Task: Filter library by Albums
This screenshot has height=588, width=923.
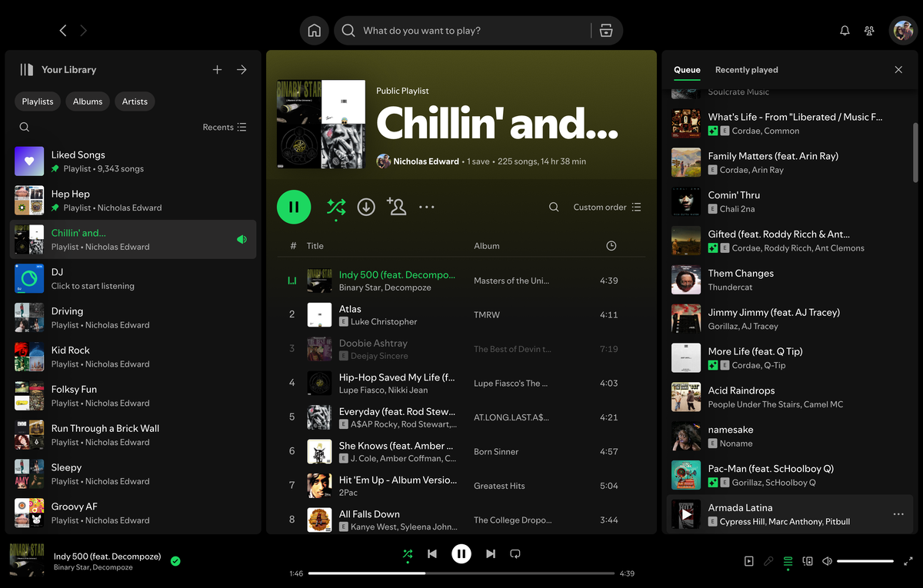Action: click(88, 101)
